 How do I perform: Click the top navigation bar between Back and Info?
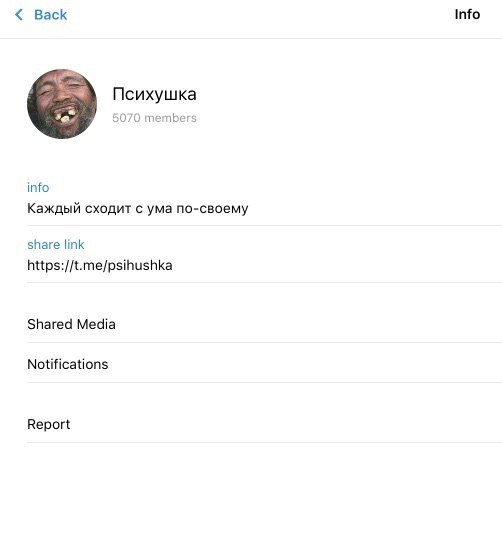click(x=261, y=15)
